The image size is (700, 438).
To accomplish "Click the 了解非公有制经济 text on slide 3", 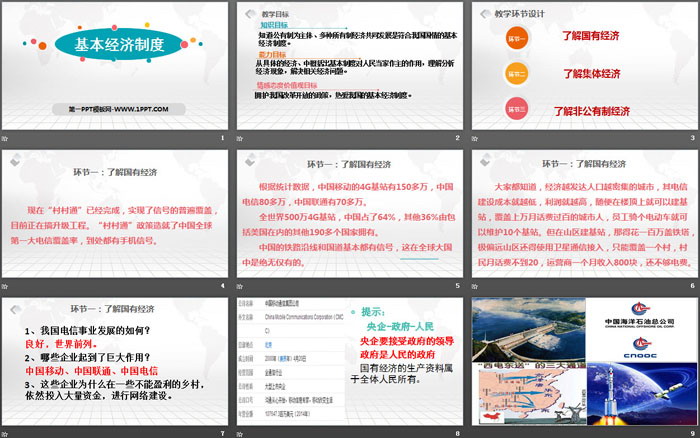I will tap(600, 109).
